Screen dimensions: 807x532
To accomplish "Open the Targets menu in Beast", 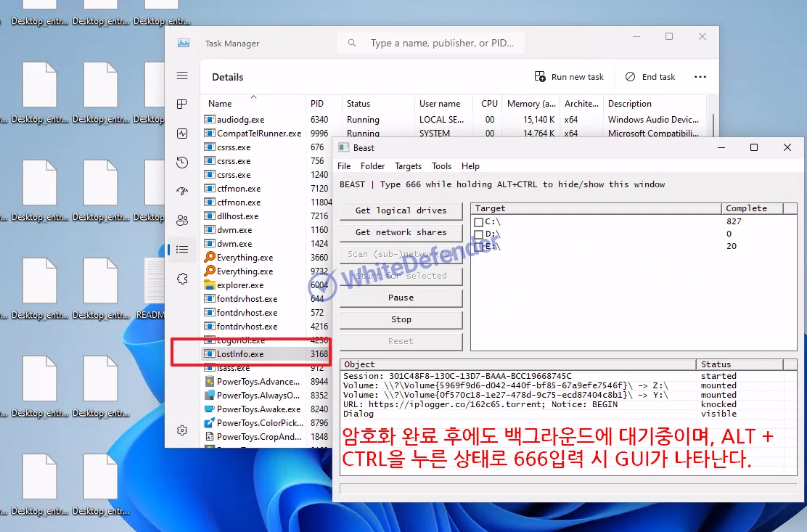I will [408, 166].
